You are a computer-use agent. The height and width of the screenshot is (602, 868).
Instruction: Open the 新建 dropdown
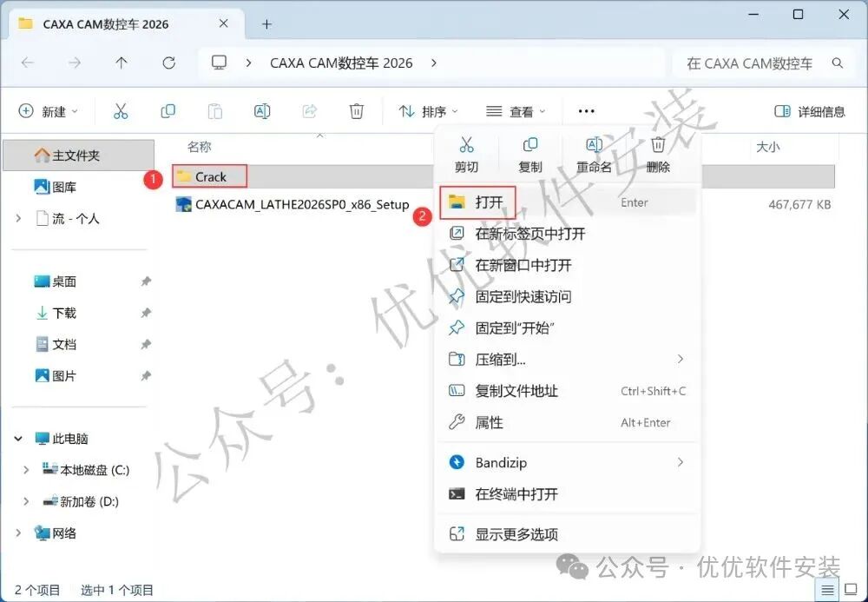[x=48, y=111]
